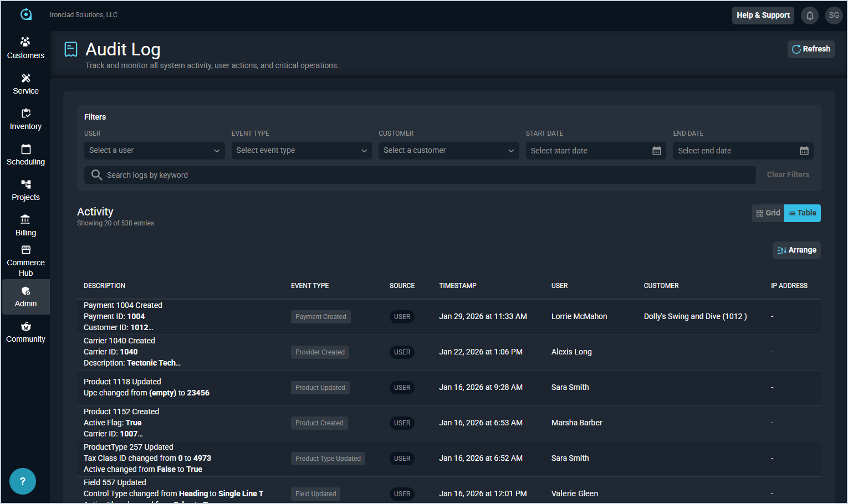848x504 pixels.
Task: Open the Service tools icon
Action: 25,78
